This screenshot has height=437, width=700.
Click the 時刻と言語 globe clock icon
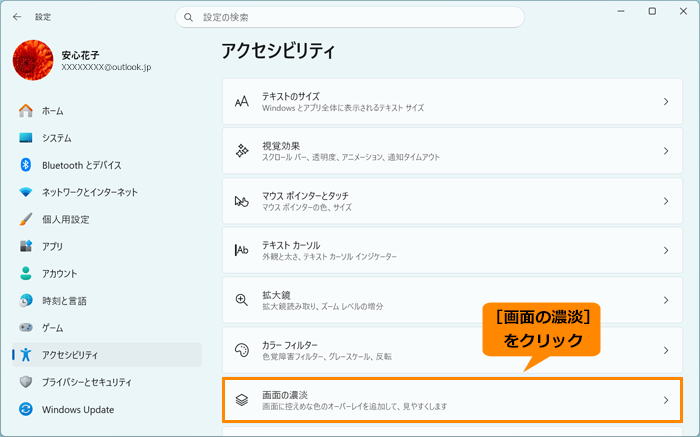[26, 301]
